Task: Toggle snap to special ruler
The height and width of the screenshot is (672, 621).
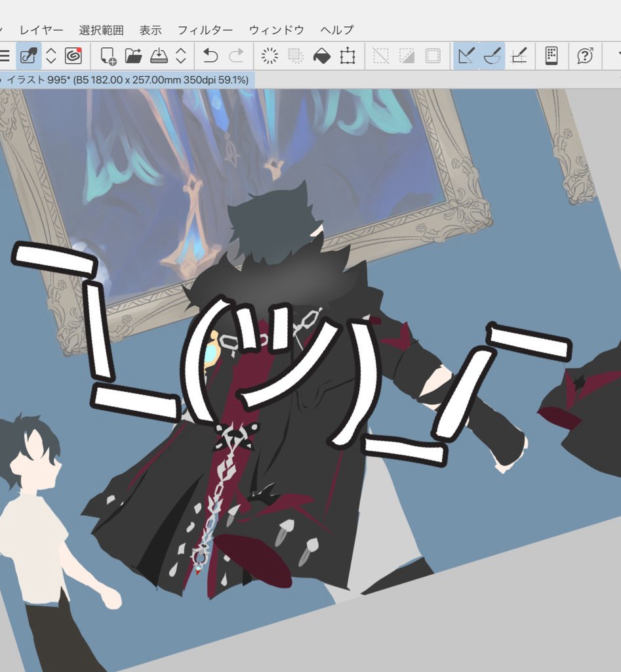Action: (x=492, y=56)
